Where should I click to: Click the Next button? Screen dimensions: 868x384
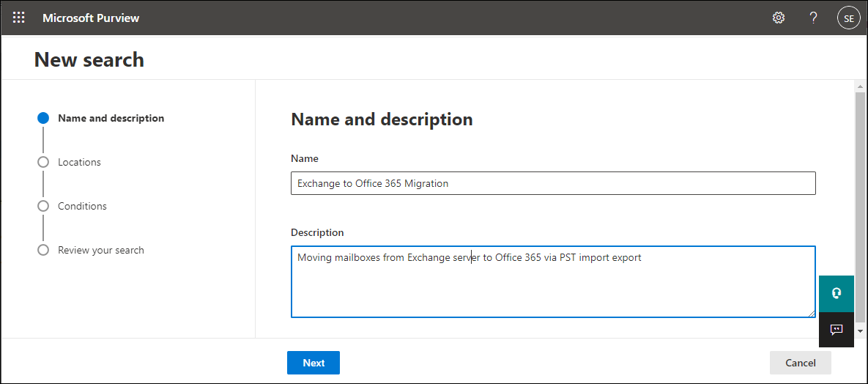coord(314,363)
